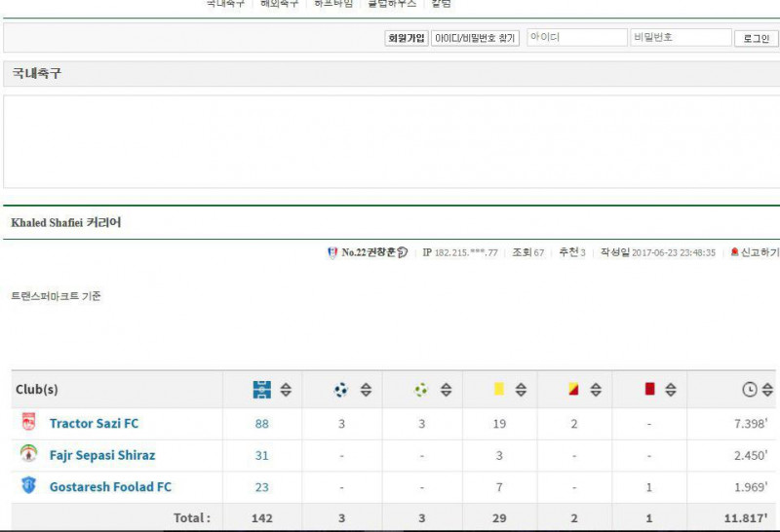Sort table by red cards using arrows
The image size is (780, 532).
(x=671, y=390)
